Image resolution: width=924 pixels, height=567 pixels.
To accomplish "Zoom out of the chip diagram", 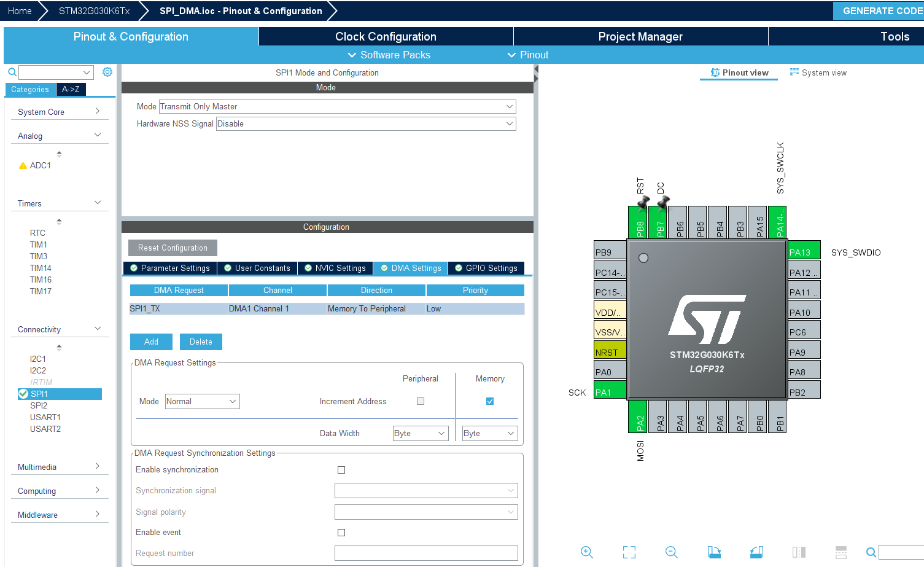I will [x=672, y=552].
